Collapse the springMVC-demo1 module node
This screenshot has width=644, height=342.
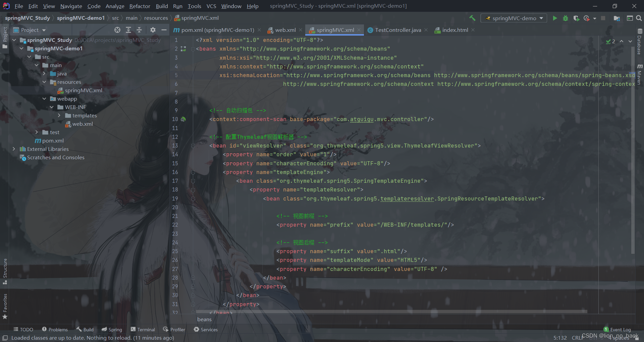[22, 48]
